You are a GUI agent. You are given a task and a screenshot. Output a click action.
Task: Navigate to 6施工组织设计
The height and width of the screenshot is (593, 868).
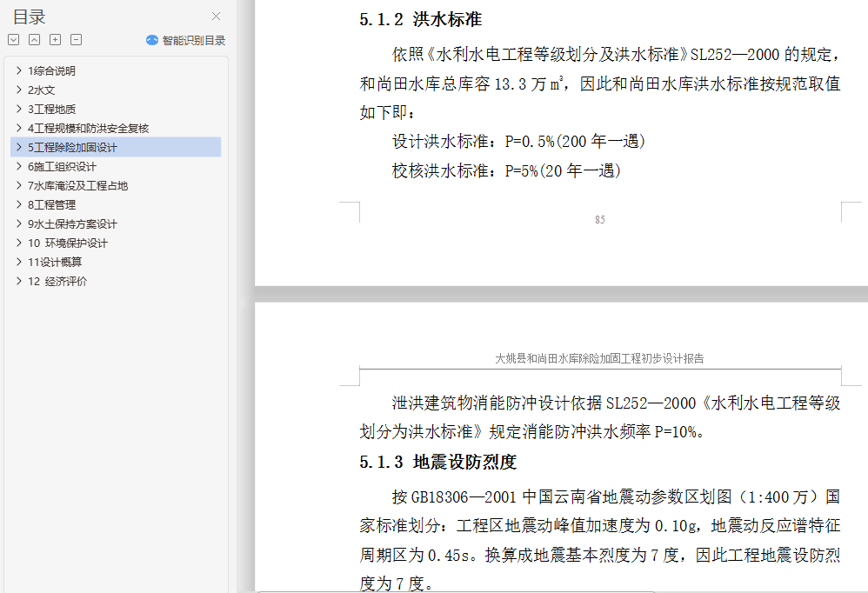[x=62, y=166]
